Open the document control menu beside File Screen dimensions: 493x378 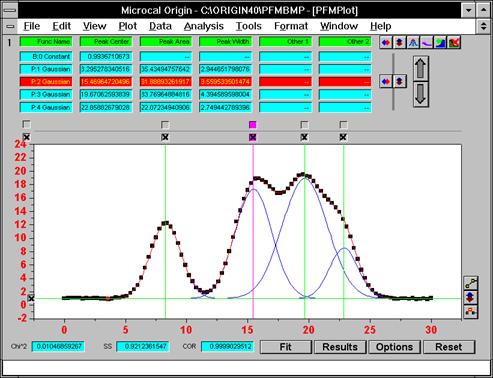click(10, 26)
